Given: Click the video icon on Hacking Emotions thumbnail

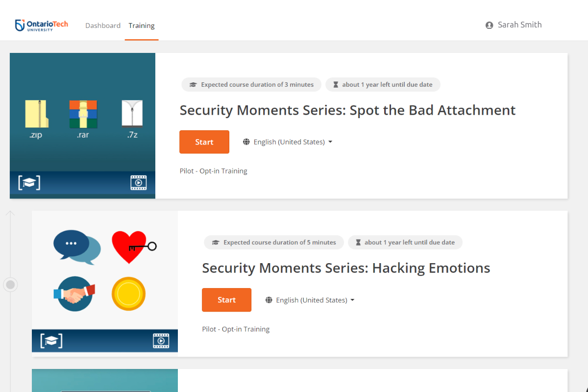Looking at the screenshot, I should 161,341.
